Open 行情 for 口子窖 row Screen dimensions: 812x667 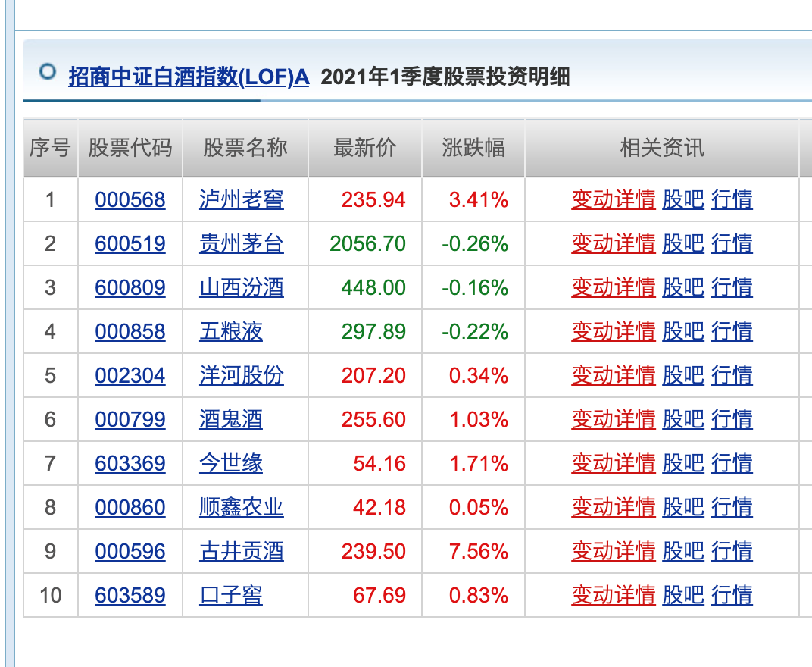[732, 596]
